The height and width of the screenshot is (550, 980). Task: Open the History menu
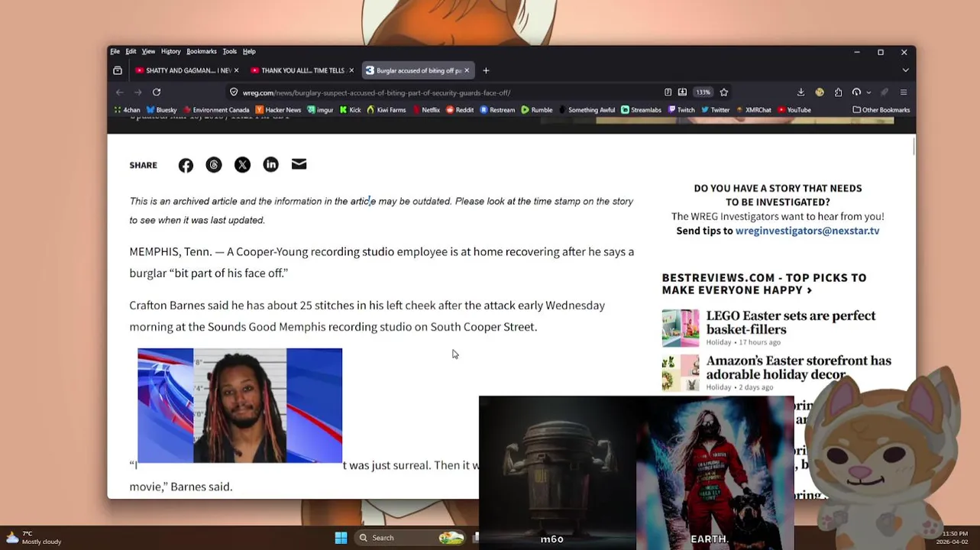(x=171, y=51)
